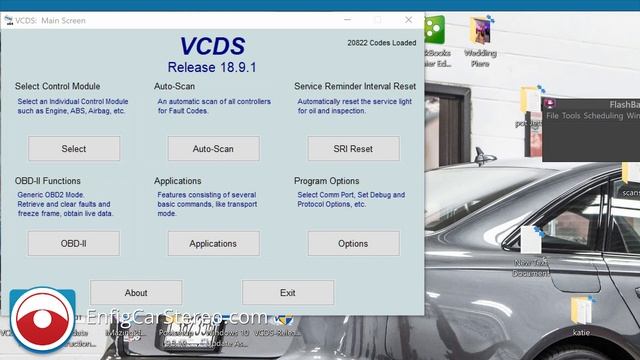Image resolution: width=640 pixels, height=360 pixels.
Task: Minimize the VCDS Main Screen window
Action: (x=347, y=20)
